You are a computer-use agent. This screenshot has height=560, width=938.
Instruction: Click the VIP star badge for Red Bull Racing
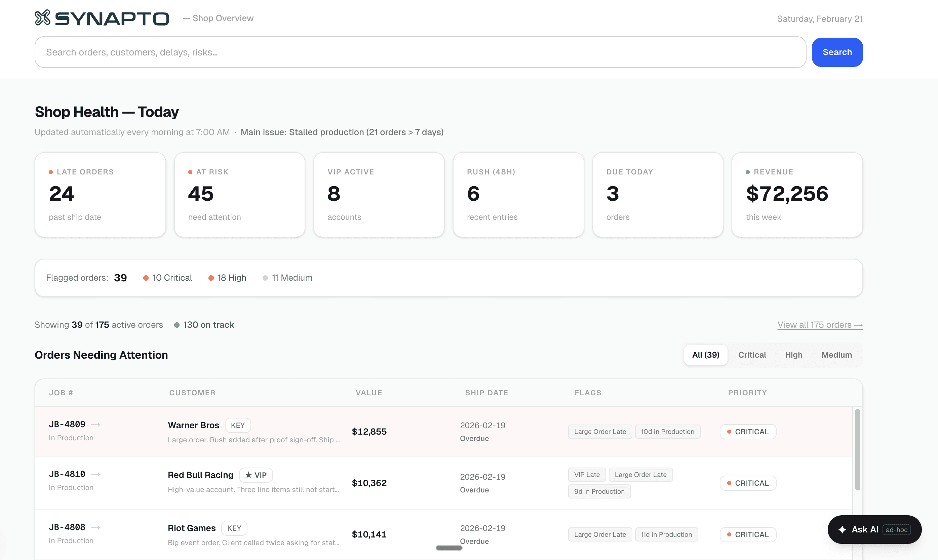(x=256, y=475)
